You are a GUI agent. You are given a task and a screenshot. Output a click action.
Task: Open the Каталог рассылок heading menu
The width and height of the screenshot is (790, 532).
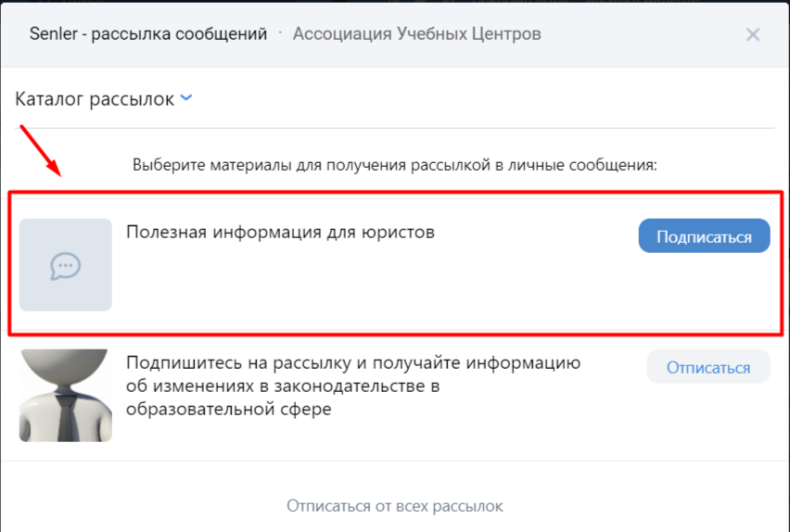coord(95,99)
